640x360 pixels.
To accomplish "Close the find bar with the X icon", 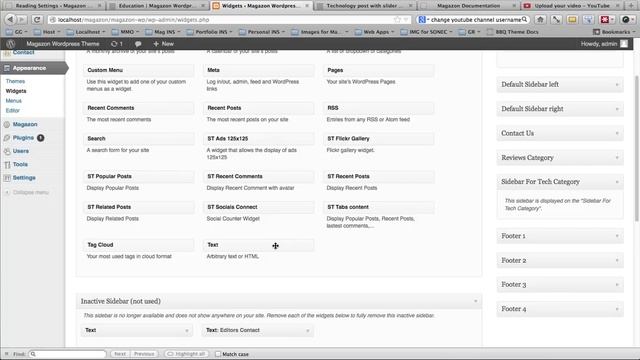I will click(6, 354).
